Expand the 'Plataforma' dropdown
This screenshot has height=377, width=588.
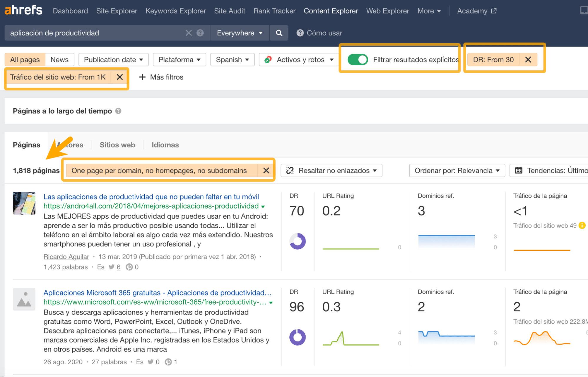point(179,59)
